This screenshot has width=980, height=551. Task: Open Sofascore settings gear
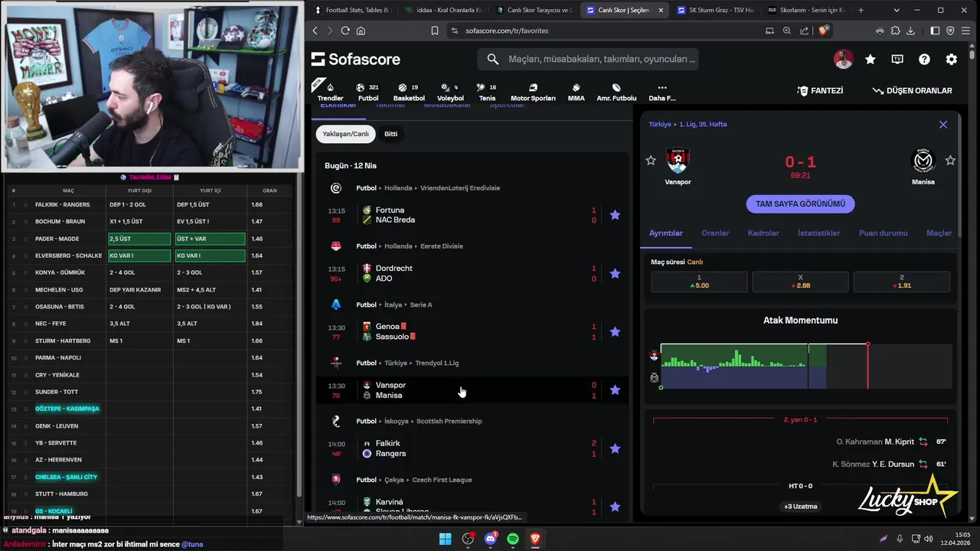pos(951,59)
